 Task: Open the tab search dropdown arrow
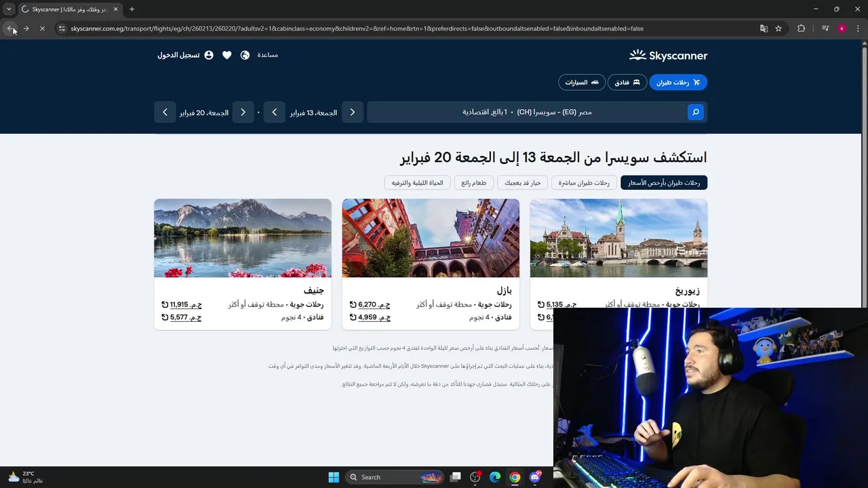(x=9, y=9)
